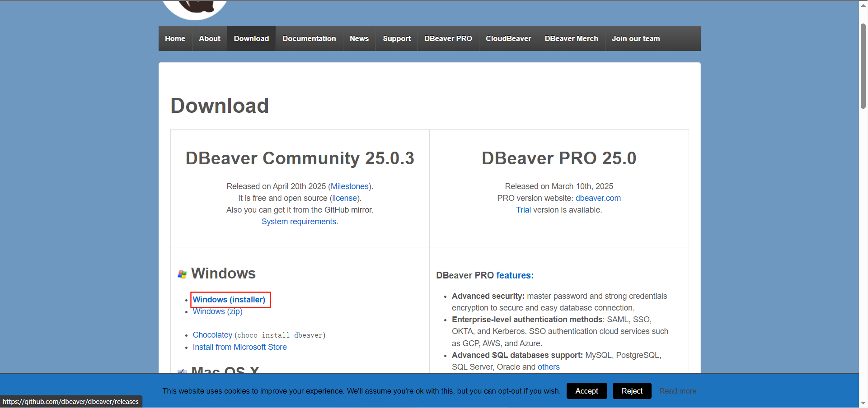Open the Home menu item
The height and width of the screenshot is (408, 868).
[x=175, y=38]
